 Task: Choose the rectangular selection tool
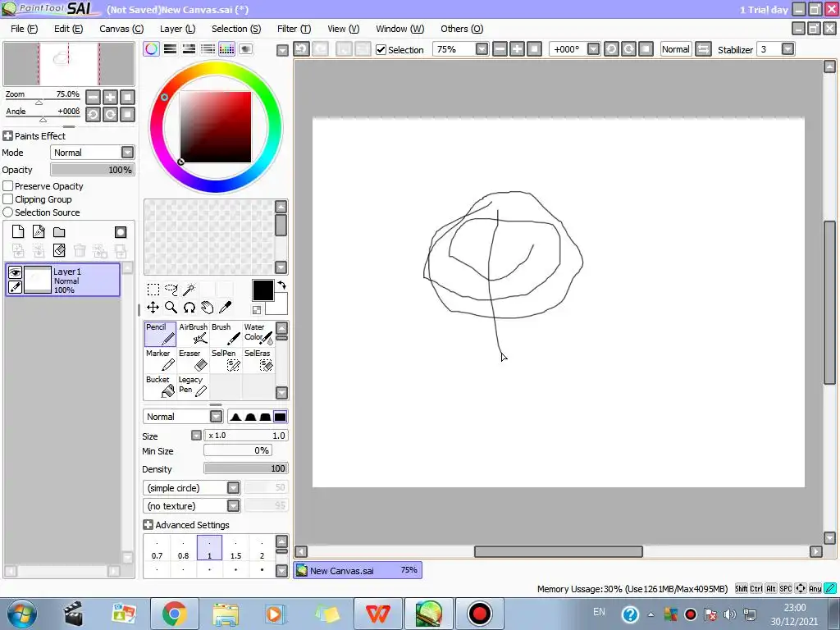[x=153, y=290]
